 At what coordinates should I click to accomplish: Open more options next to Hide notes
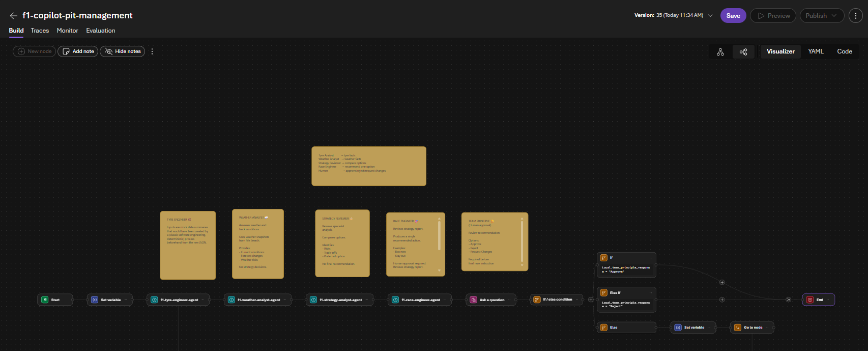[152, 51]
